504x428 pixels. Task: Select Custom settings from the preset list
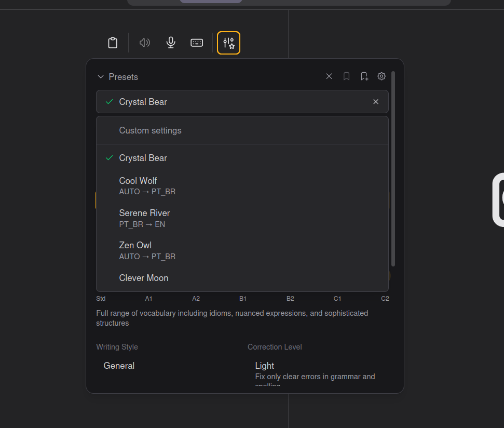click(x=151, y=130)
